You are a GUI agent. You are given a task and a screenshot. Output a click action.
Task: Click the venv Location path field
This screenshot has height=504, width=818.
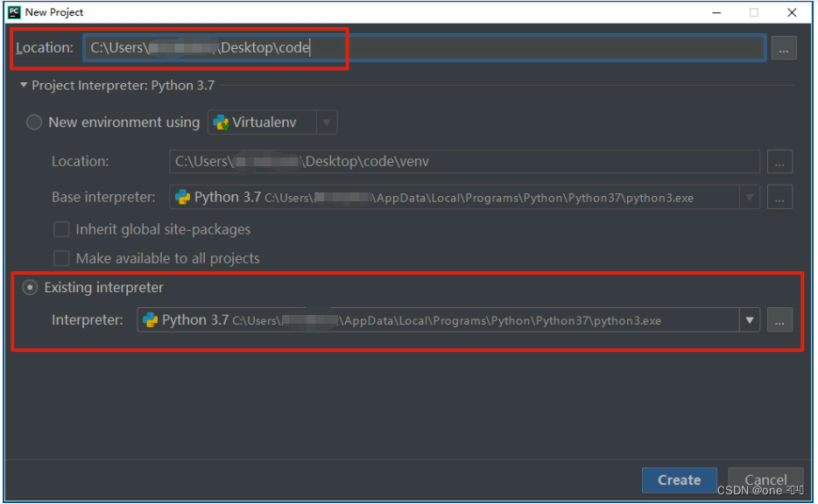pos(464,162)
